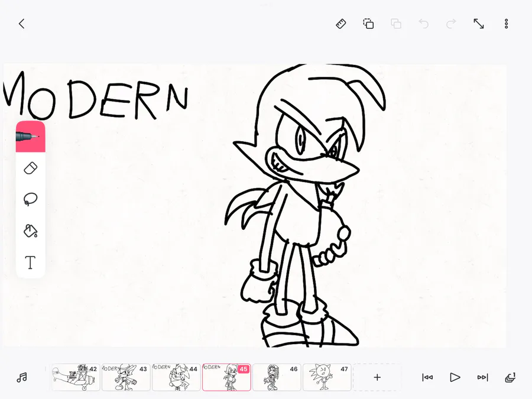Open the layers stack icon
The image size is (532, 399).
pyautogui.click(x=510, y=377)
